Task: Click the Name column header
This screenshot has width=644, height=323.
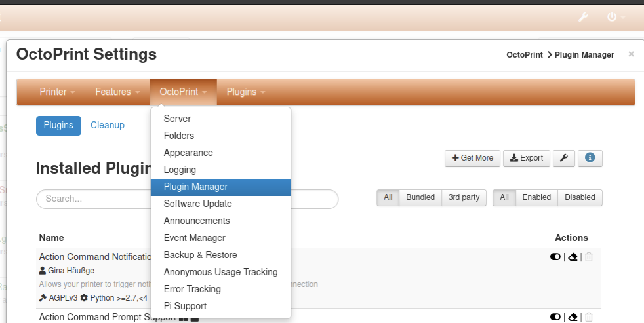Action: point(51,238)
